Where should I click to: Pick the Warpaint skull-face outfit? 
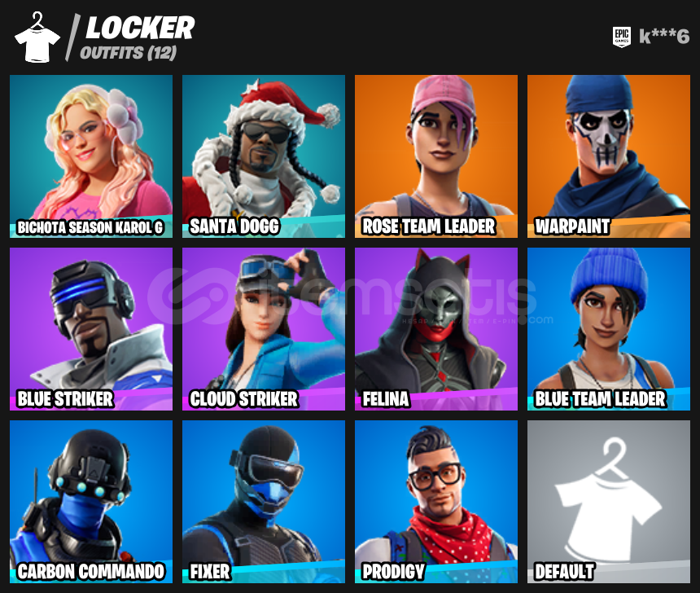point(609,156)
